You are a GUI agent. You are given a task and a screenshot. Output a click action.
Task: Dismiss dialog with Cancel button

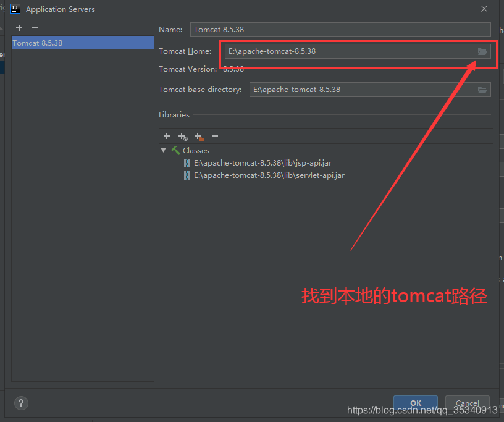click(x=468, y=403)
